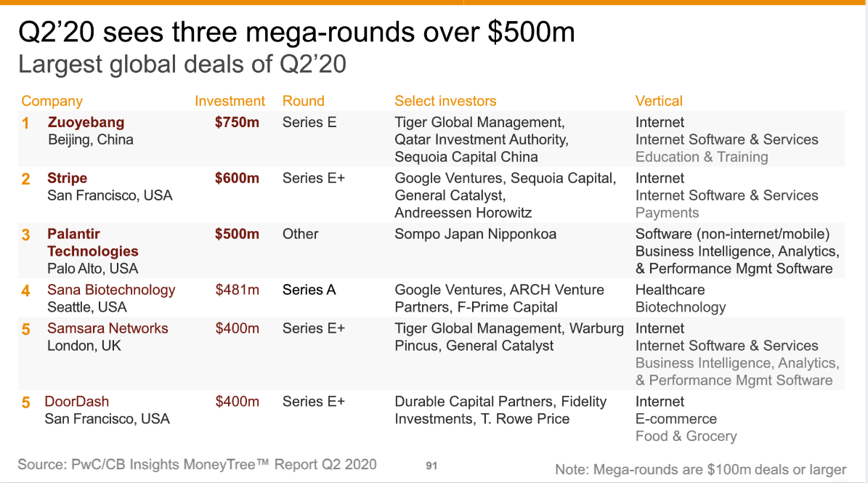Click the $750m investment amount
Screen dimensions: 868x483
pyautogui.click(x=237, y=122)
